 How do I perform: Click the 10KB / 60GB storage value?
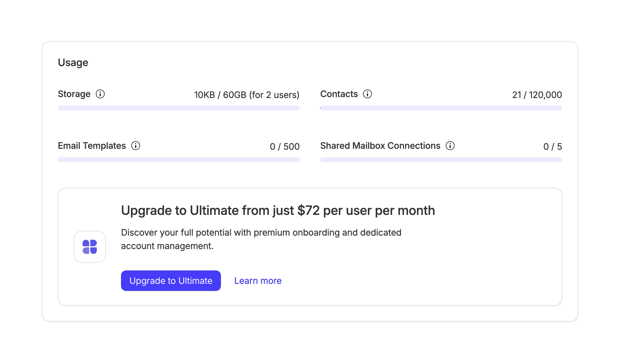click(x=246, y=95)
